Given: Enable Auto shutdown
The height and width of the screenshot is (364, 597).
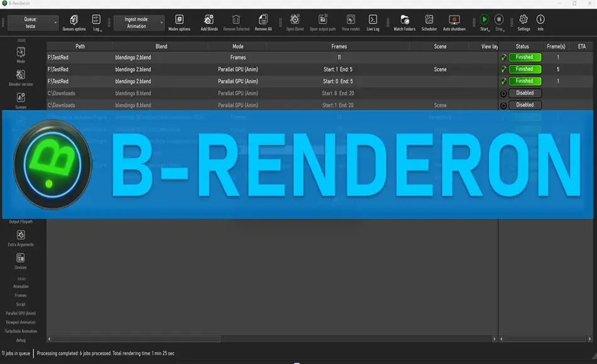Looking at the screenshot, I should pyautogui.click(x=454, y=21).
